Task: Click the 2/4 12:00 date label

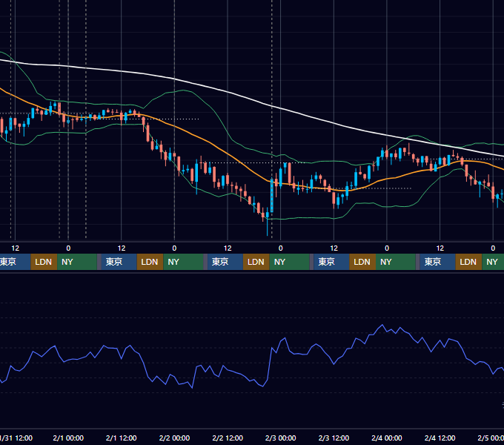Action: [x=440, y=438]
